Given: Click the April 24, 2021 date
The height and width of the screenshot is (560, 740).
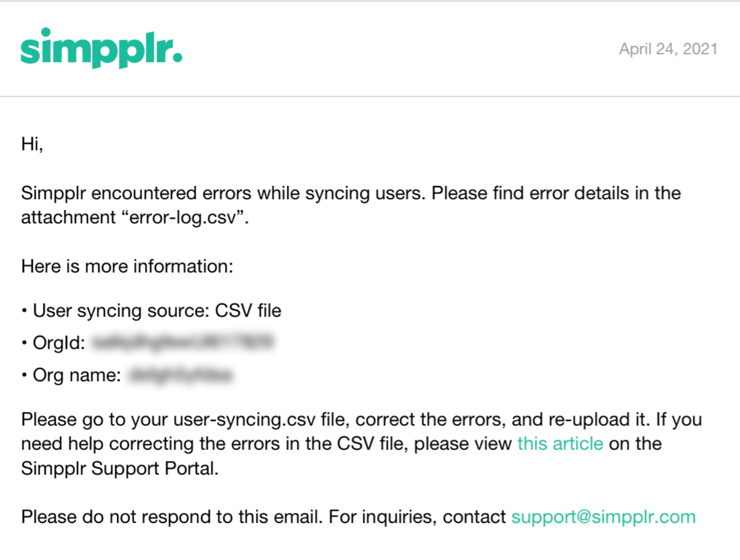Looking at the screenshot, I should [668, 49].
